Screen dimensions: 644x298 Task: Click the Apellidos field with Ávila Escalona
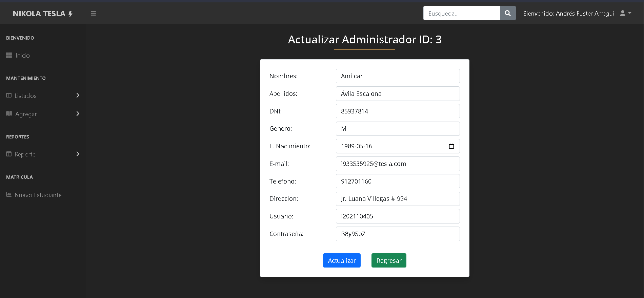pyautogui.click(x=398, y=93)
